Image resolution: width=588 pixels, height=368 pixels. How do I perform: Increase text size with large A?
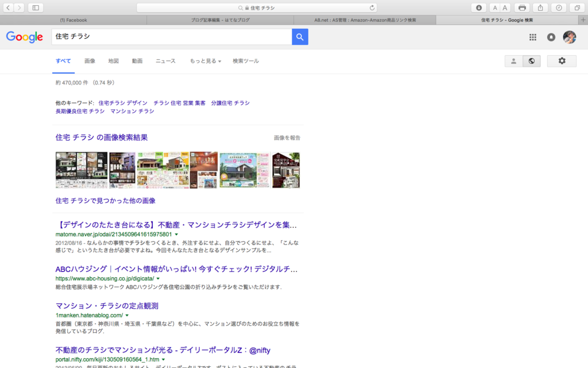(505, 7)
